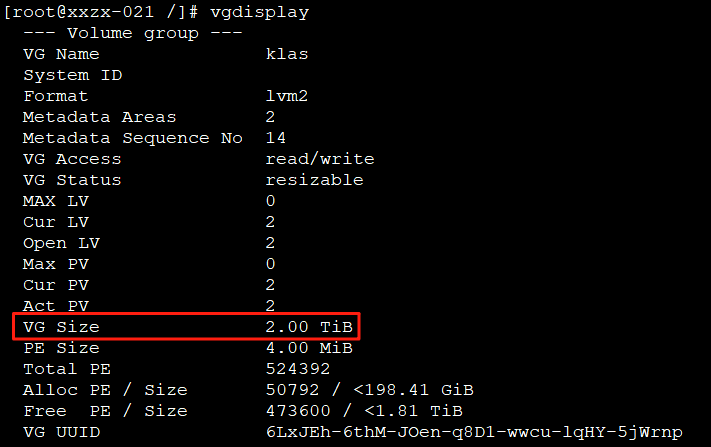Viewport: 711px width, 447px height.
Task: Click the highlighted VG Size label
Action: pos(61,327)
